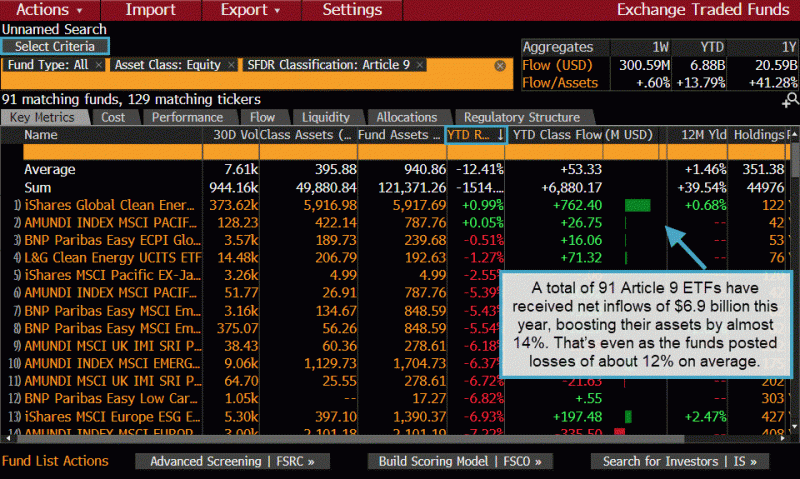Screen dimensions: 800x479
Task: Click the Average row label
Action: (x=49, y=169)
